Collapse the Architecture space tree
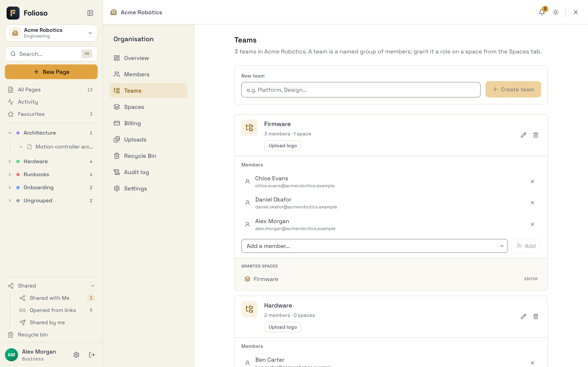Screen dimensions: 588x367 click(x=10, y=133)
